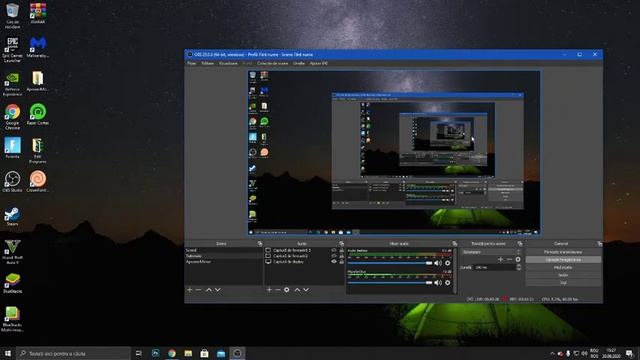Lock the second window capture source
Image resolution: width=640 pixels, height=360 pixels.
click(341, 256)
